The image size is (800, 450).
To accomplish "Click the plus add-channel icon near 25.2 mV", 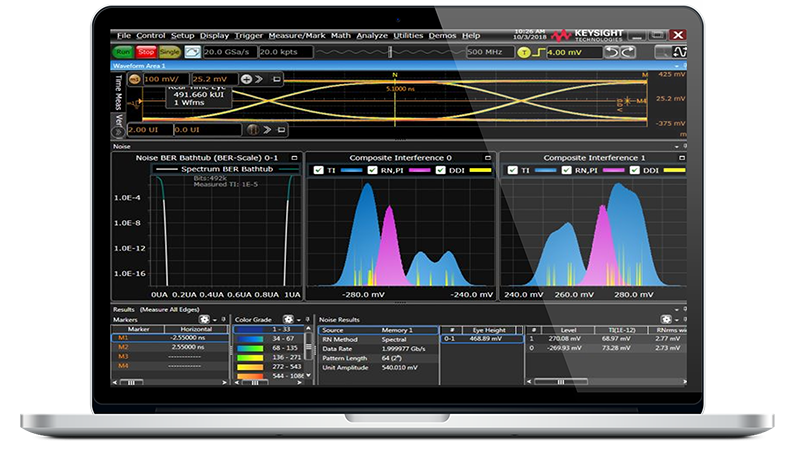I will coord(246,79).
